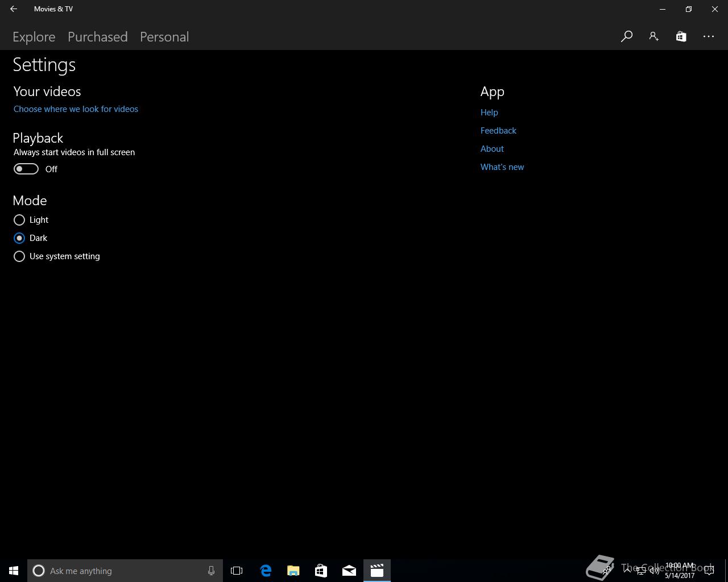Click 'Choose where we look for videos'
Screen dimensions: 728x582
tap(76, 109)
